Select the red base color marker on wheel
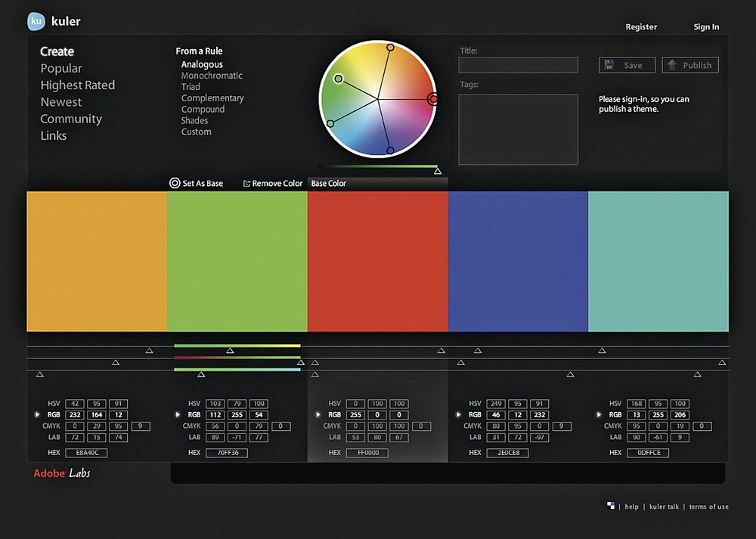Image resolution: width=756 pixels, height=539 pixels. [x=433, y=99]
